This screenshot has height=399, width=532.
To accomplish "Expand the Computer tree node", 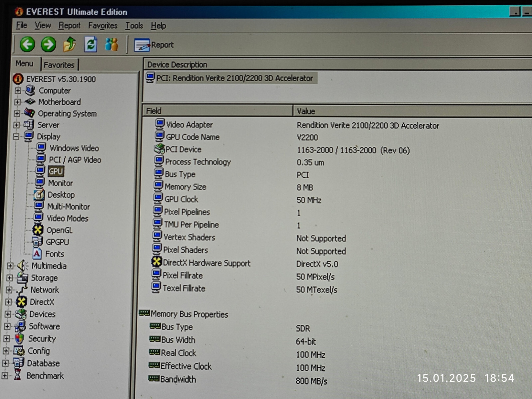I will click(x=18, y=91).
